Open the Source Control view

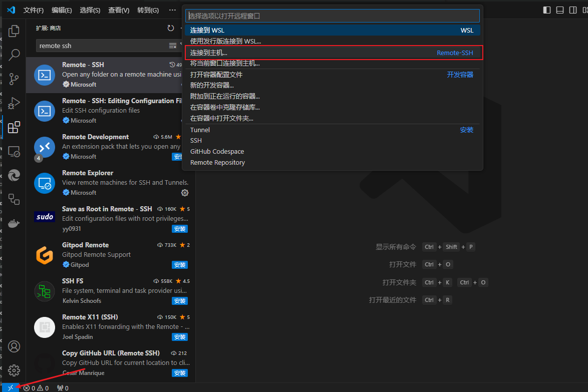click(14, 79)
